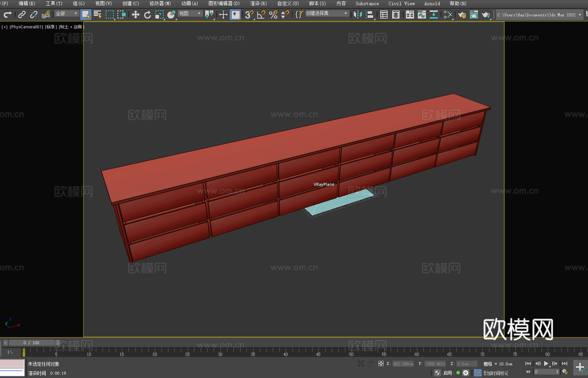Screen dimensions: 588x378
Task: Toggle Percent Snap
Action: click(x=273, y=14)
